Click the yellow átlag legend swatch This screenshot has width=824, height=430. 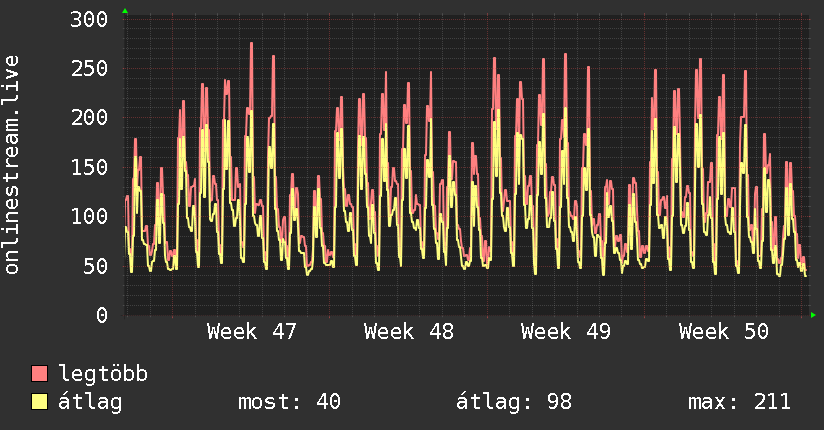pos(39,401)
